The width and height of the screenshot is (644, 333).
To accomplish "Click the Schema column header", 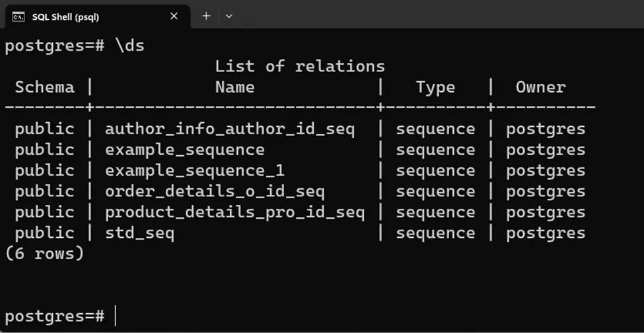I will 44,87.
